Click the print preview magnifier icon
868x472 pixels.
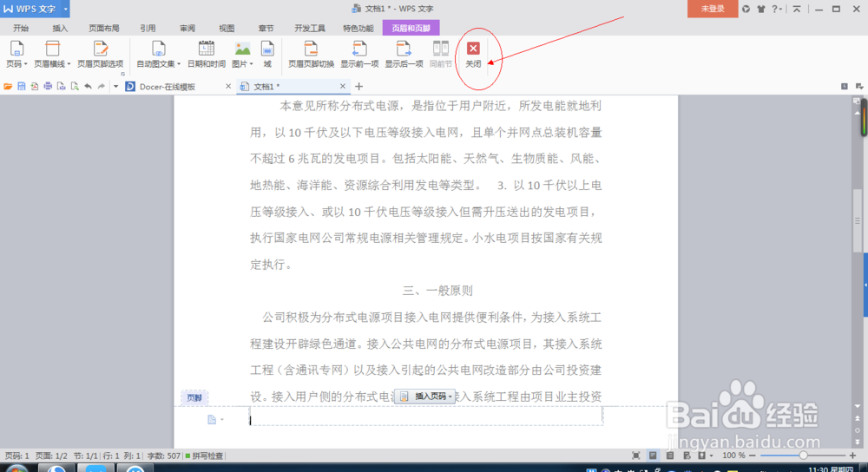pyautogui.click(x=74, y=86)
